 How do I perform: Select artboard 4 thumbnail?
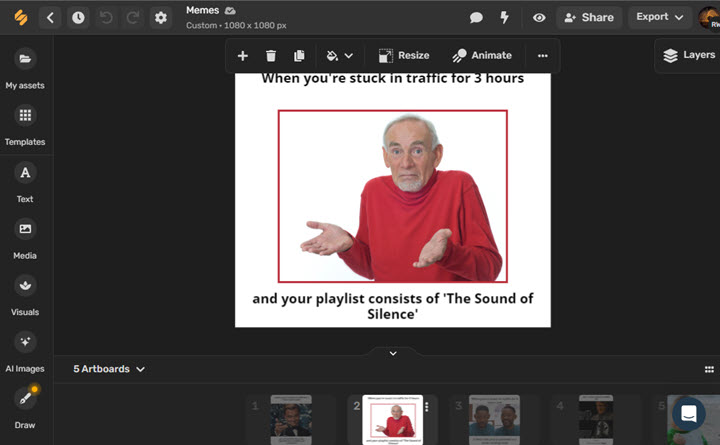pos(596,420)
